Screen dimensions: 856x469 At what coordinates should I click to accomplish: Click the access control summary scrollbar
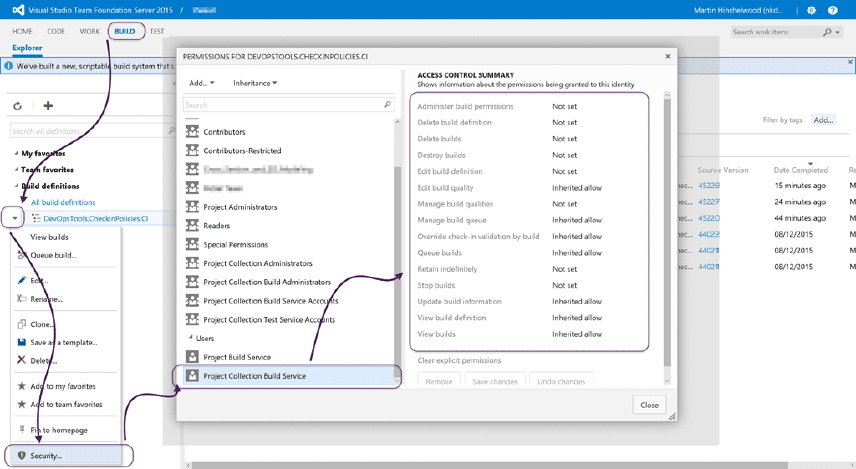click(667, 237)
